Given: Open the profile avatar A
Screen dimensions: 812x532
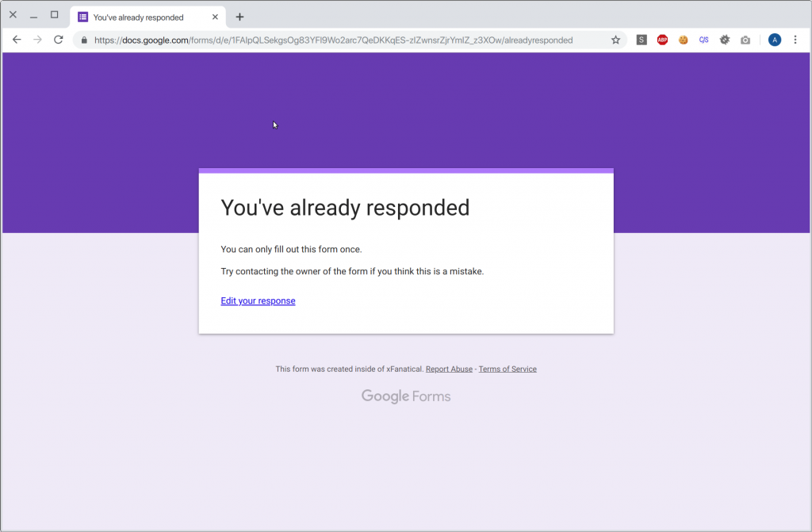Looking at the screenshot, I should point(774,40).
